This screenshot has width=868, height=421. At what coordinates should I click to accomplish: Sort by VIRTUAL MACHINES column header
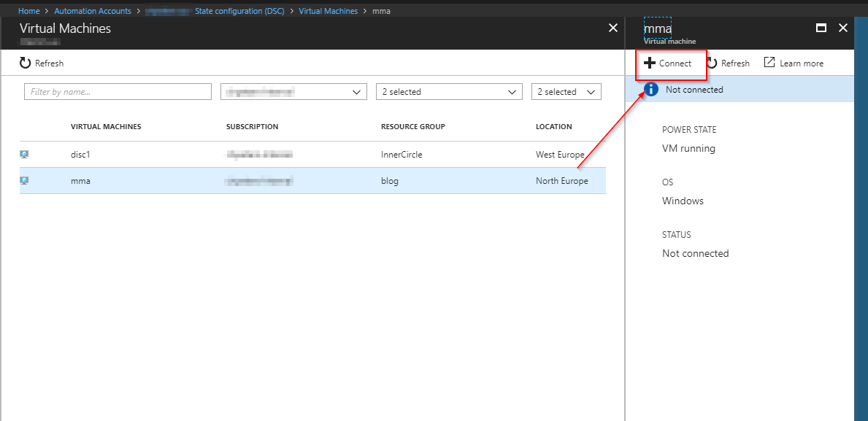tap(106, 127)
